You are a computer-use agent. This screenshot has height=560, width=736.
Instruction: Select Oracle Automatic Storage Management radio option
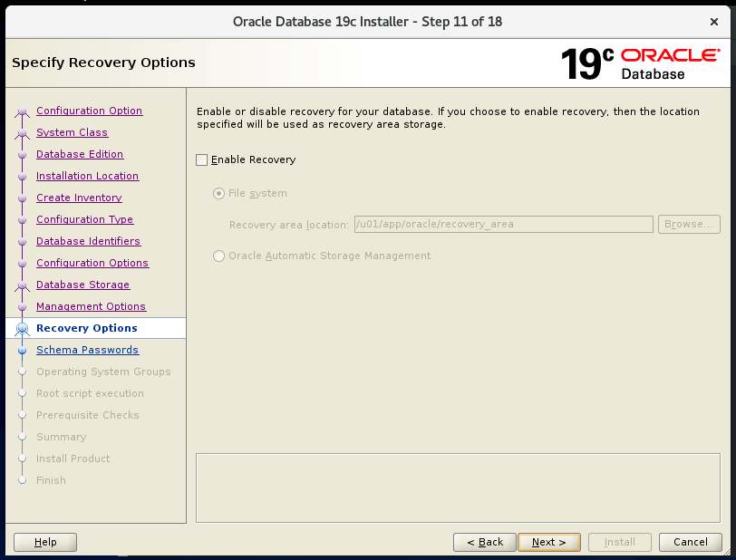(x=218, y=256)
